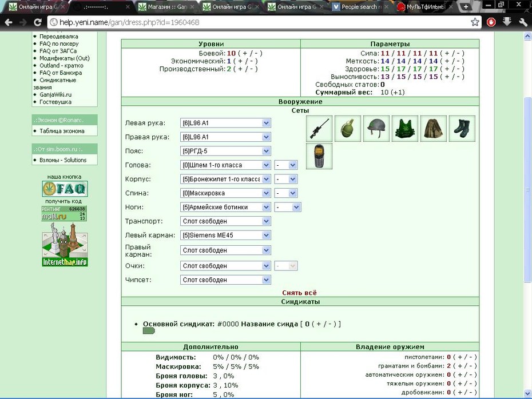This screenshot has width=532, height=399.
Task: Click the Снять всё link
Action: pos(299,293)
